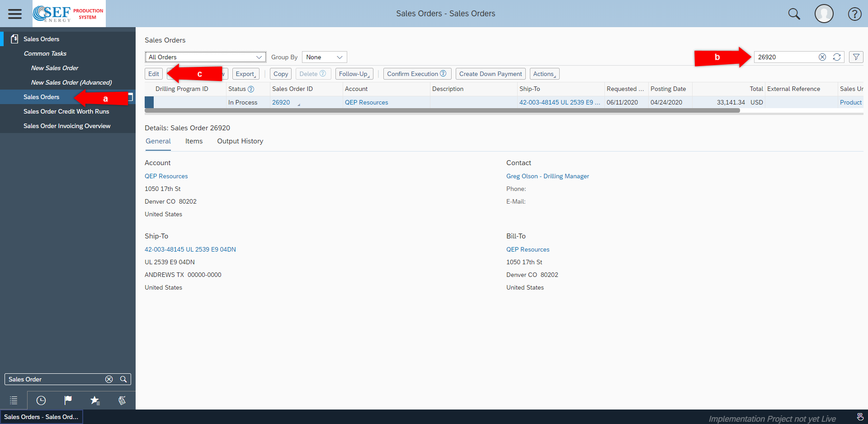Switch to the General tab
The image size is (868, 424).
pos(158,141)
